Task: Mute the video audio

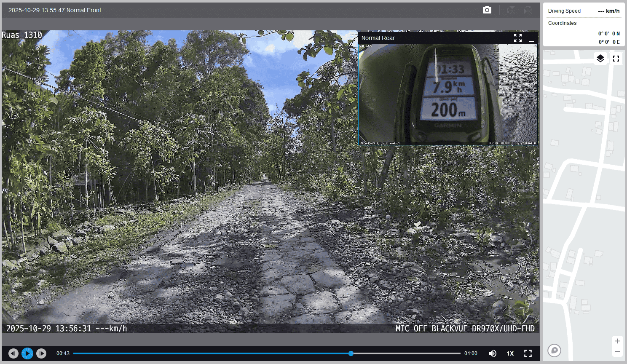Action: tap(492, 353)
